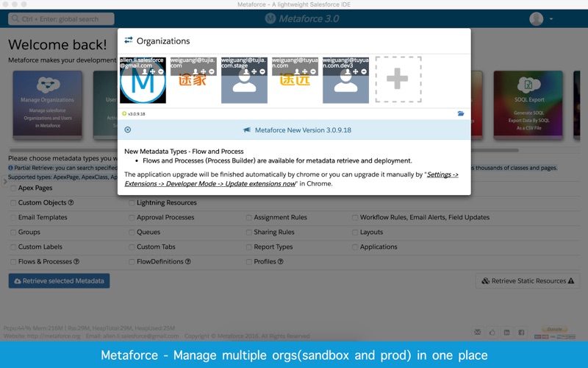The width and height of the screenshot is (588, 368).
Task: Click user icon on allen.li.salesforce@gmail.com org
Action: tap(145, 71)
